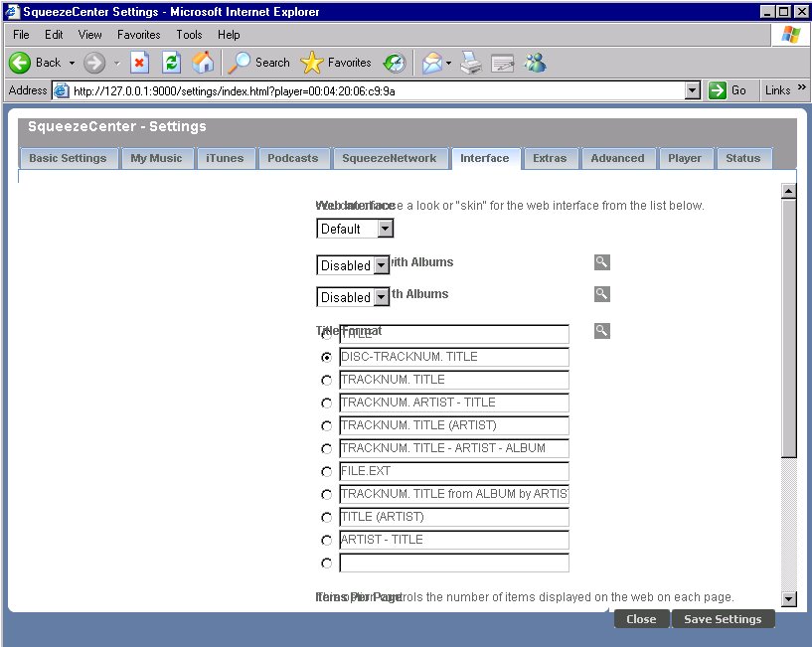Choose the FILE.EXT title format radio
Image resolution: width=812 pixels, height=647 pixels.
point(327,472)
